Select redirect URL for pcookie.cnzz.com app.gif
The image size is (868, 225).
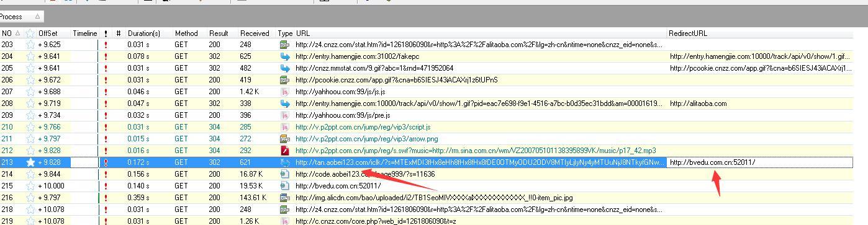click(x=761, y=68)
